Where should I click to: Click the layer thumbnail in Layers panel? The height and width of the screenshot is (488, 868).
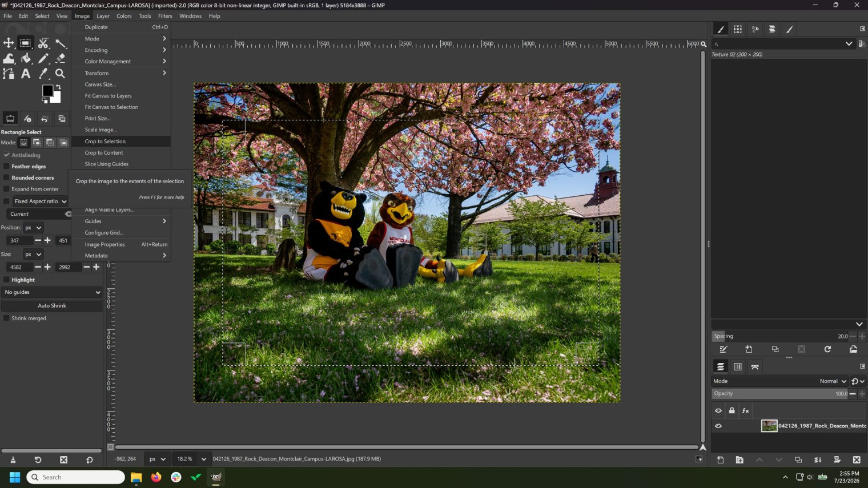click(x=769, y=426)
